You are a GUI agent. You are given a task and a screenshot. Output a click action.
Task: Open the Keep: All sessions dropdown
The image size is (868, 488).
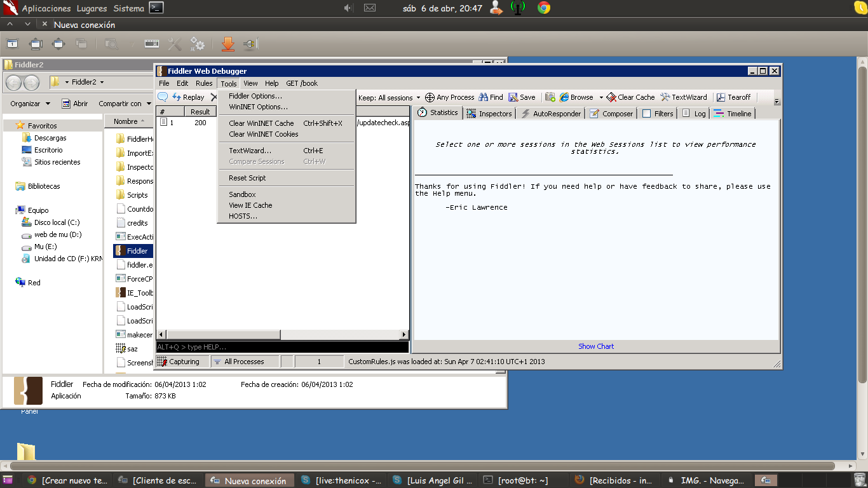(390, 98)
